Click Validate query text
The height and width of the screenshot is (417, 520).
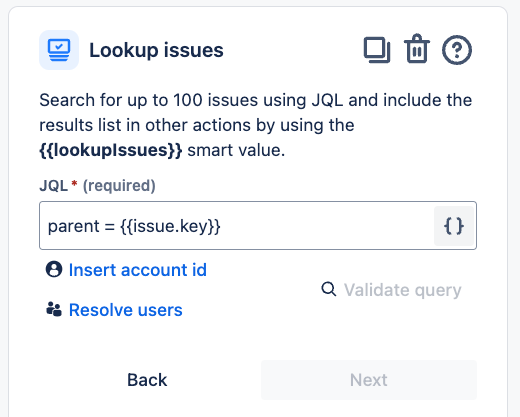[403, 290]
